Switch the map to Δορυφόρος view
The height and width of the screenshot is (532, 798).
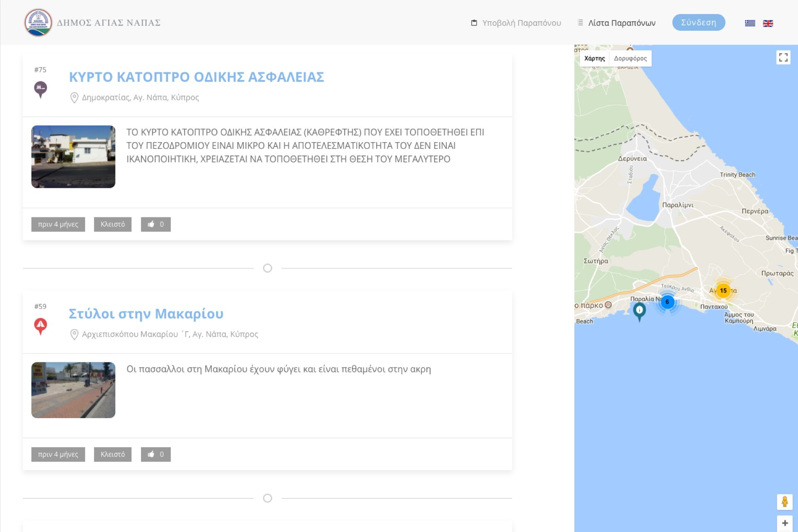pos(630,58)
